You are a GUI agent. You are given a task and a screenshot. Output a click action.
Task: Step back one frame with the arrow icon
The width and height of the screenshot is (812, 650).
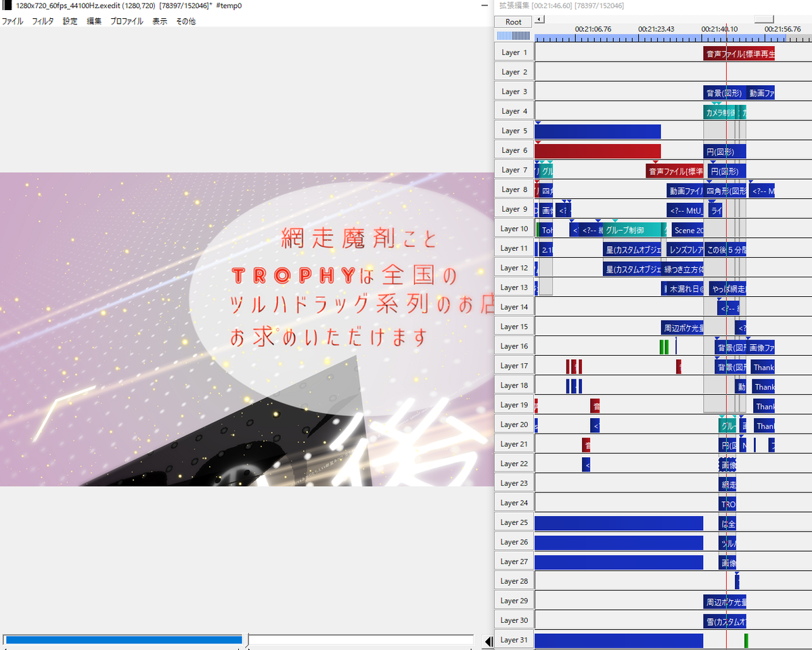click(489, 641)
